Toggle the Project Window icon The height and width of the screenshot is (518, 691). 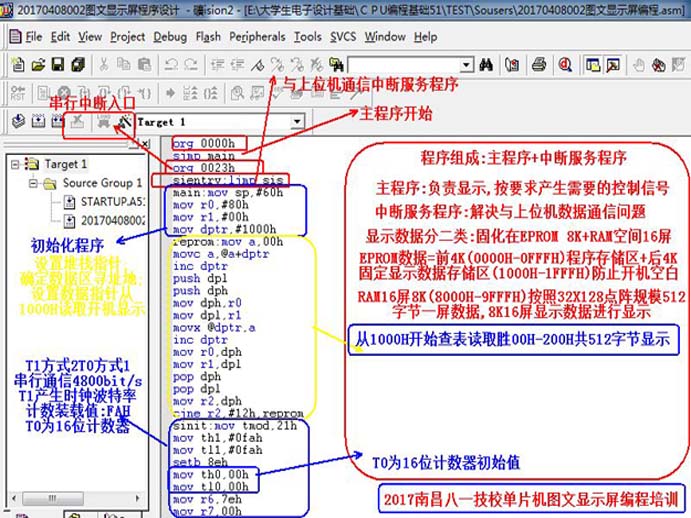[593, 65]
